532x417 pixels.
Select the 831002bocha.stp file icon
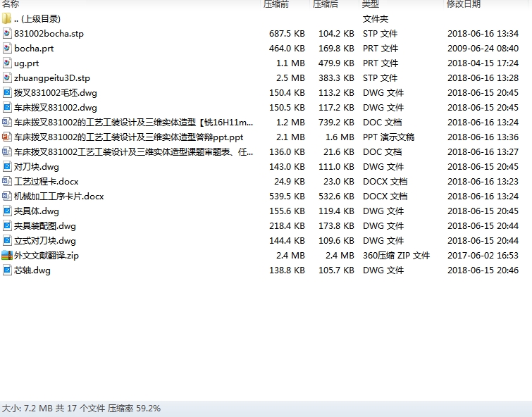[7, 34]
